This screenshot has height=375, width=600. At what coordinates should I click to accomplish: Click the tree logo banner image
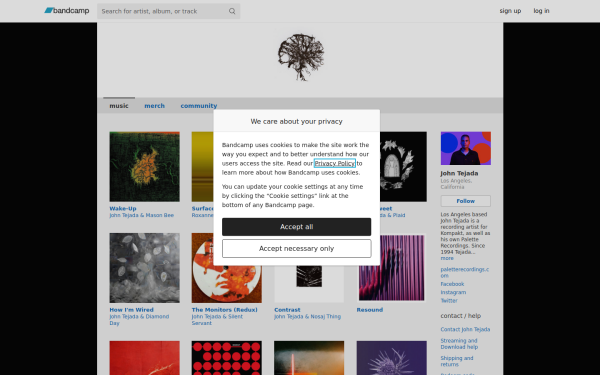pyautogui.click(x=301, y=57)
